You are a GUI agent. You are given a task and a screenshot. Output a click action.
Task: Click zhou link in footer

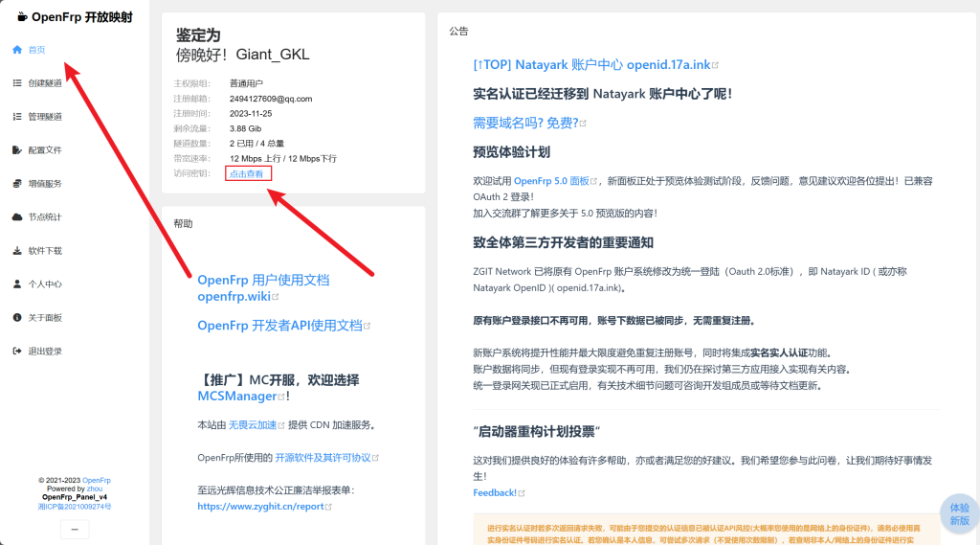pyautogui.click(x=95, y=488)
